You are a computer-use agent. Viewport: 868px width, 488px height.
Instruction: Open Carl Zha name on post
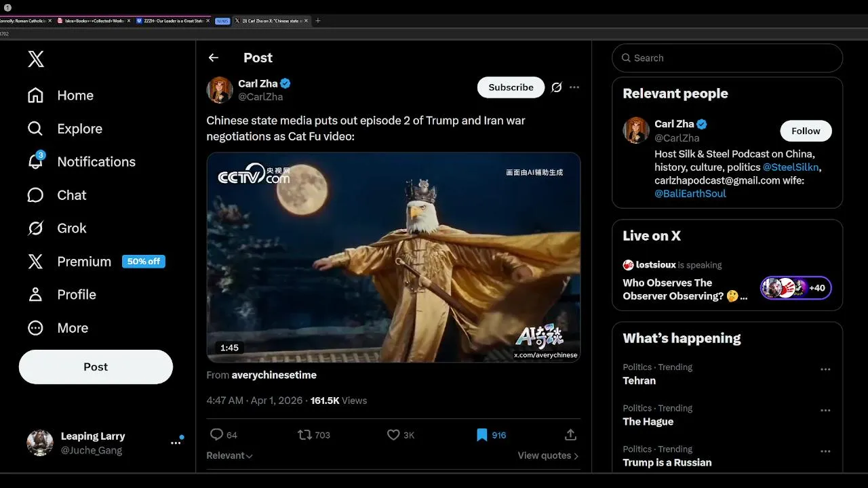click(258, 83)
